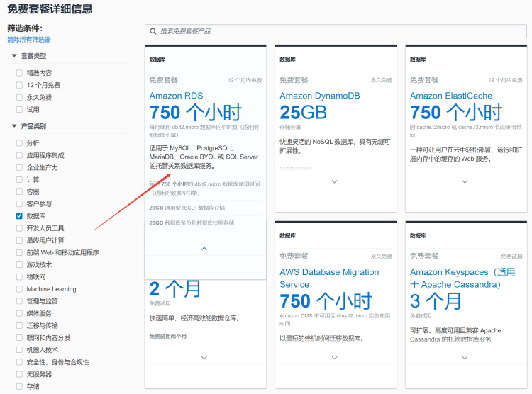Uncheck the 数据库 category checkbox
The height and width of the screenshot is (394, 532).
[19, 216]
